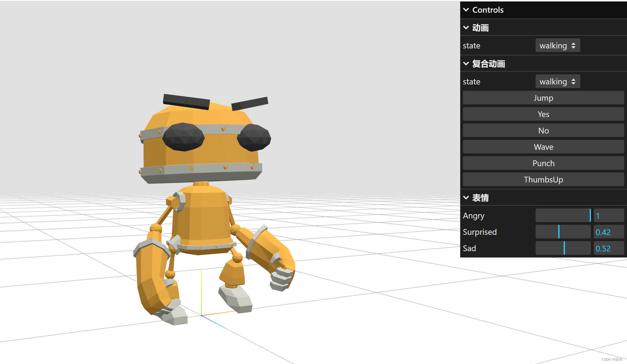Click the No animation button
Screen dimensions: 627x364
pyautogui.click(x=543, y=131)
